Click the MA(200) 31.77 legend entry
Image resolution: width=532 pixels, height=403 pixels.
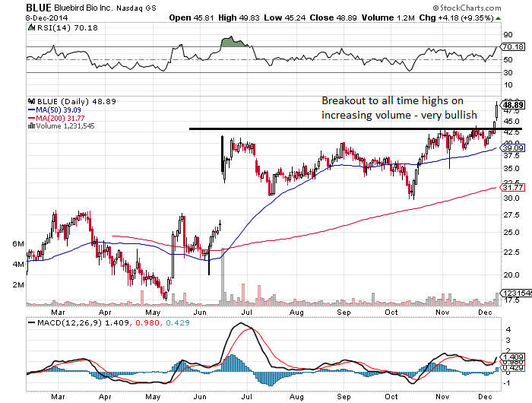[x=56, y=118]
